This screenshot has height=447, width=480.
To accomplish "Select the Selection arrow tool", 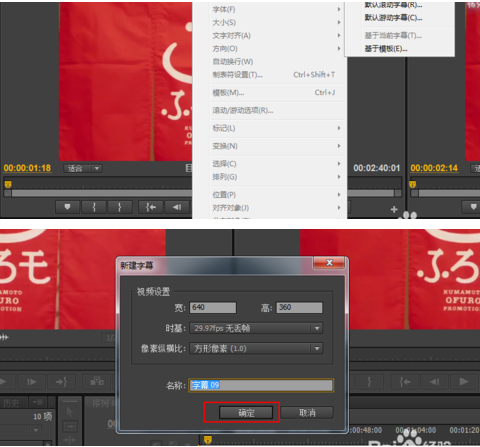I will (69, 412).
